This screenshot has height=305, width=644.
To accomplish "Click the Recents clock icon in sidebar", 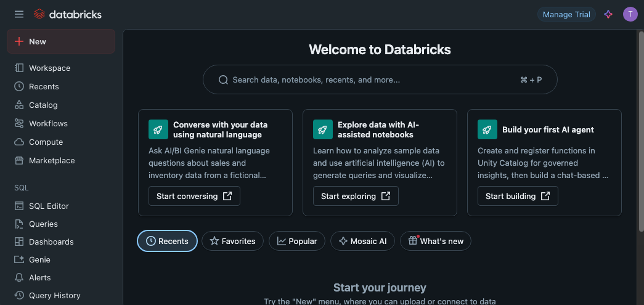I will [19, 86].
